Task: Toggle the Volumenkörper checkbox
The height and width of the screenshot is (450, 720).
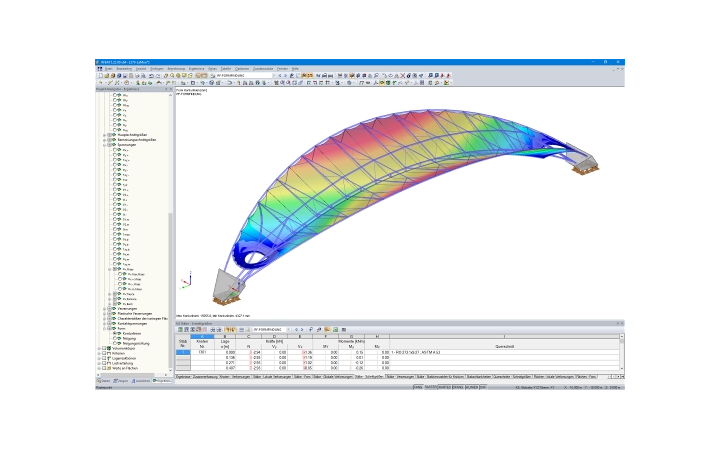Action: point(104,348)
